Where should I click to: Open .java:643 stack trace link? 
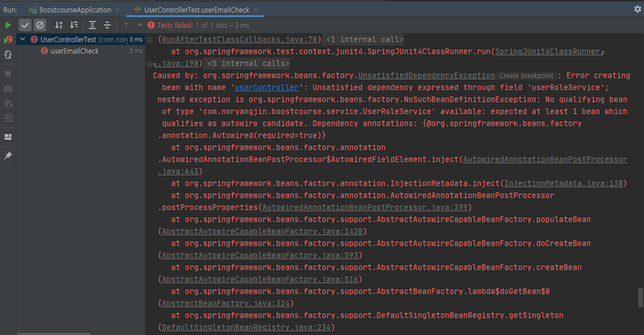179,171
